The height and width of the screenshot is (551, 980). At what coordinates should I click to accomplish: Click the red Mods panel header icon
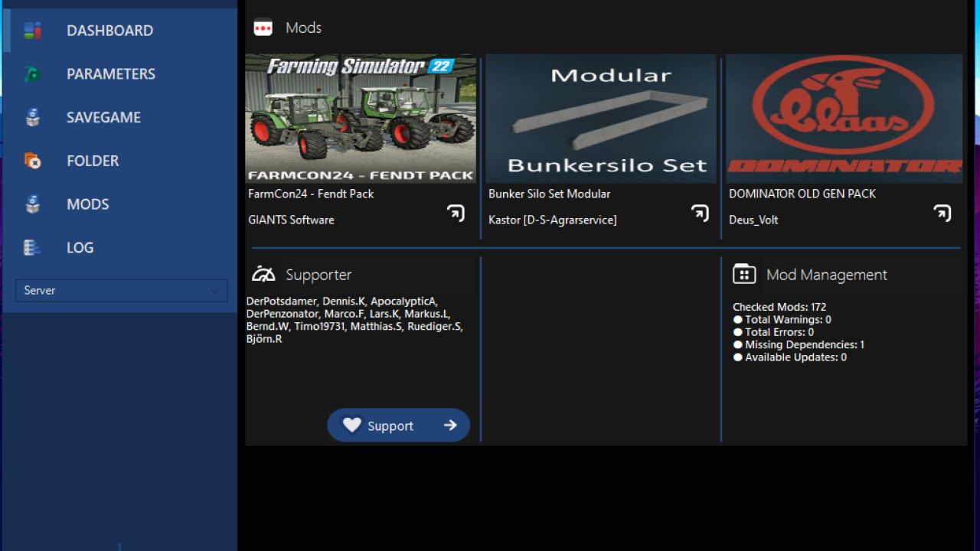click(264, 27)
